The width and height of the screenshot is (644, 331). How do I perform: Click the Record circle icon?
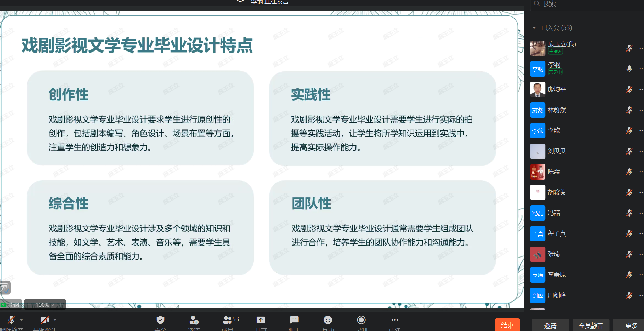click(361, 320)
